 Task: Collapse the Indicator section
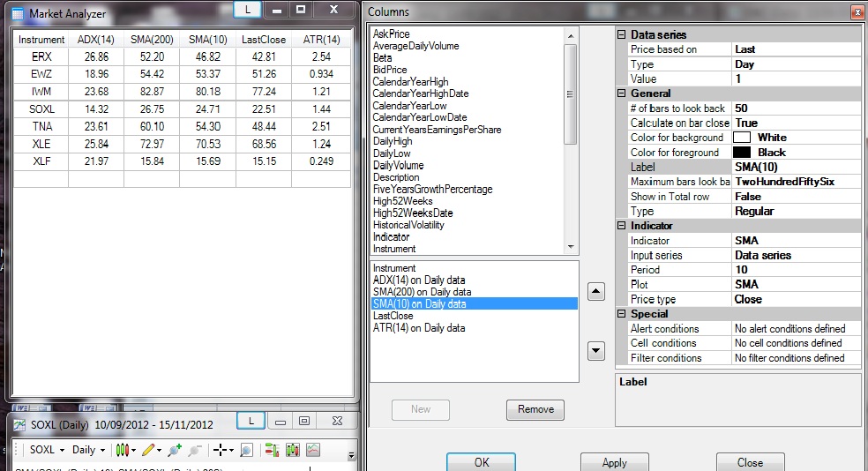(622, 225)
